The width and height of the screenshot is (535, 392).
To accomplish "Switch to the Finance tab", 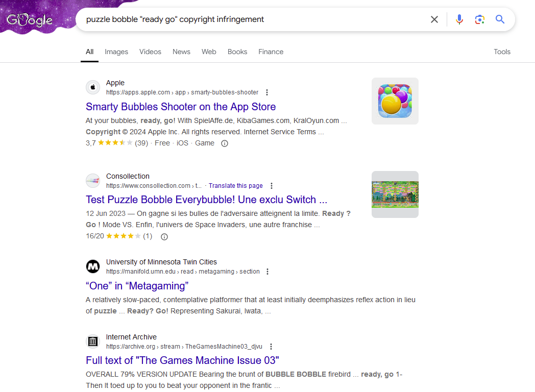I will click(271, 52).
